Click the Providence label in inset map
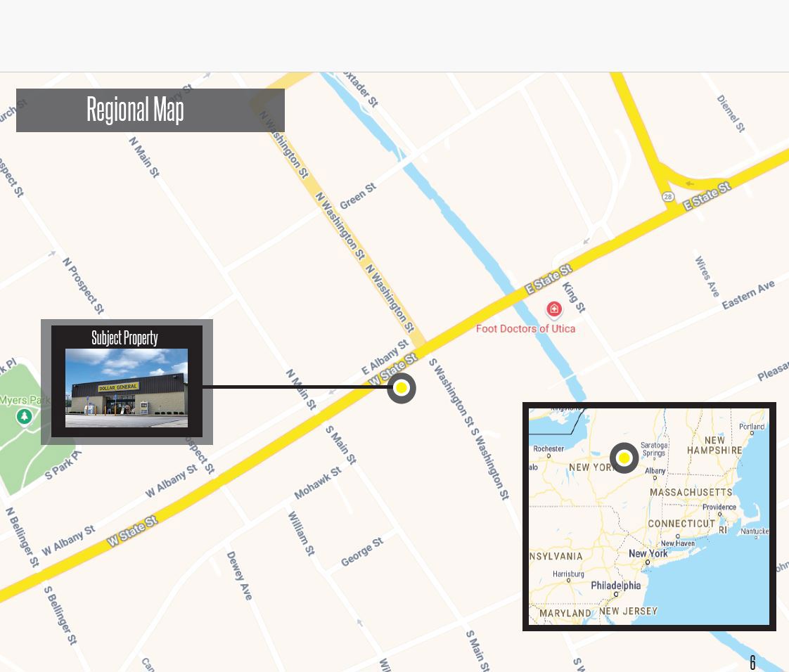 coord(719,507)
